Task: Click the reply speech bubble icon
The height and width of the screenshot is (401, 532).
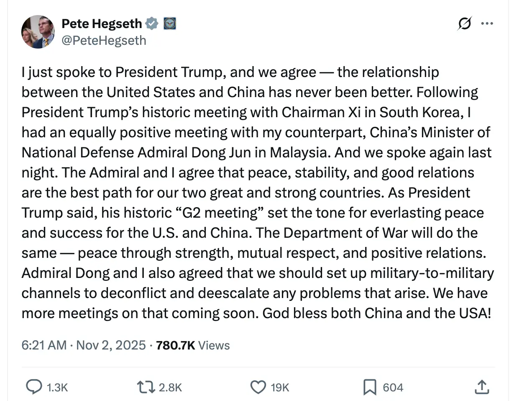Action: 34,387
